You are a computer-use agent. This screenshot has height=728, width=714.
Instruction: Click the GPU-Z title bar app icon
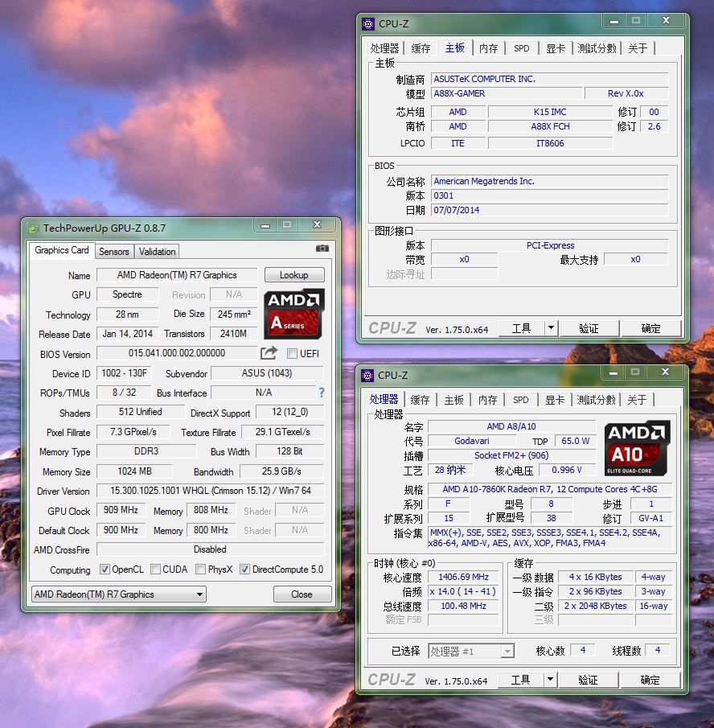coord(33,228)
